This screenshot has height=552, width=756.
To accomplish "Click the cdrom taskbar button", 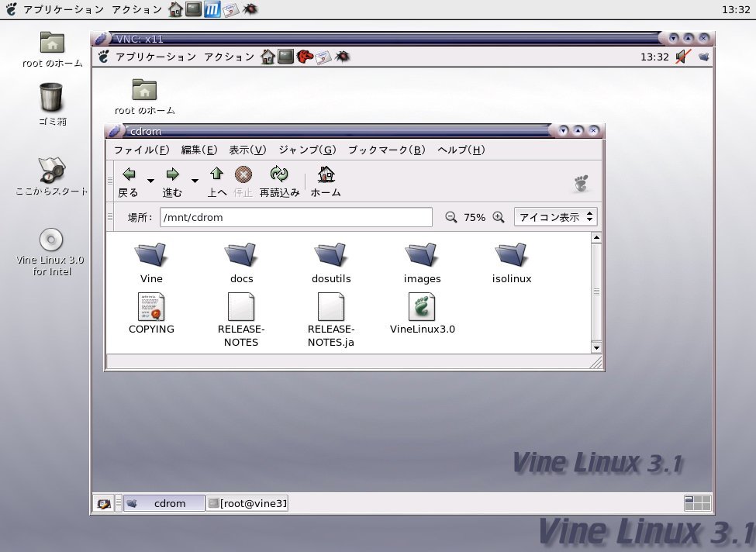I will (164, 503).
